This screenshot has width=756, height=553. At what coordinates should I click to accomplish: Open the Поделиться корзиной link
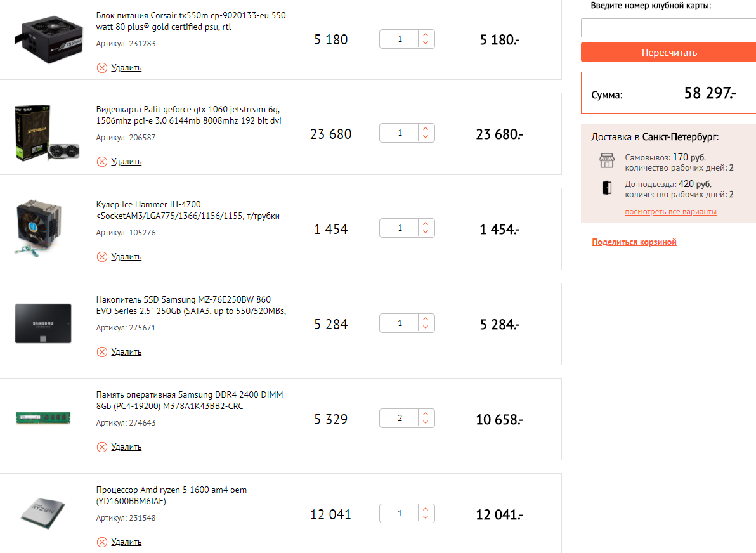pyautogui.click(x=634, y=242)
